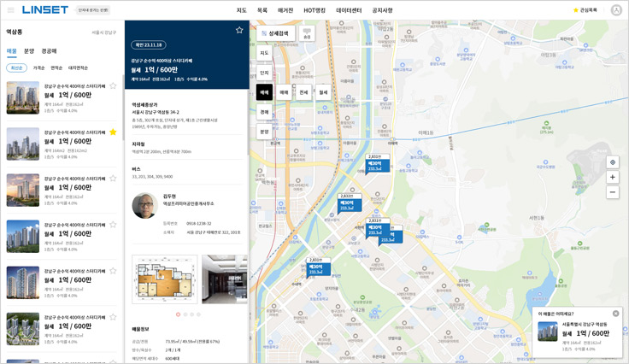Star the first listing in the list

tap(113, 85)
